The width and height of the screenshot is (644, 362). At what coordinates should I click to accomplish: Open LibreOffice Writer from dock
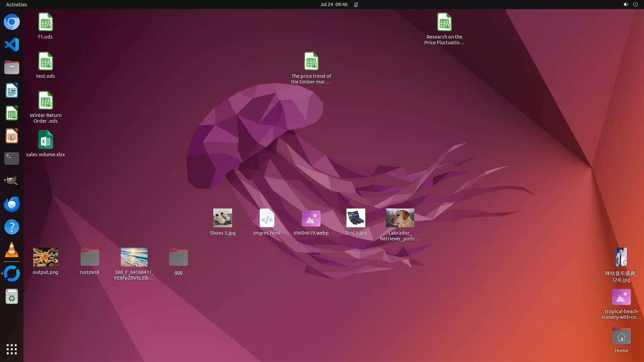[x=12, y=90]
